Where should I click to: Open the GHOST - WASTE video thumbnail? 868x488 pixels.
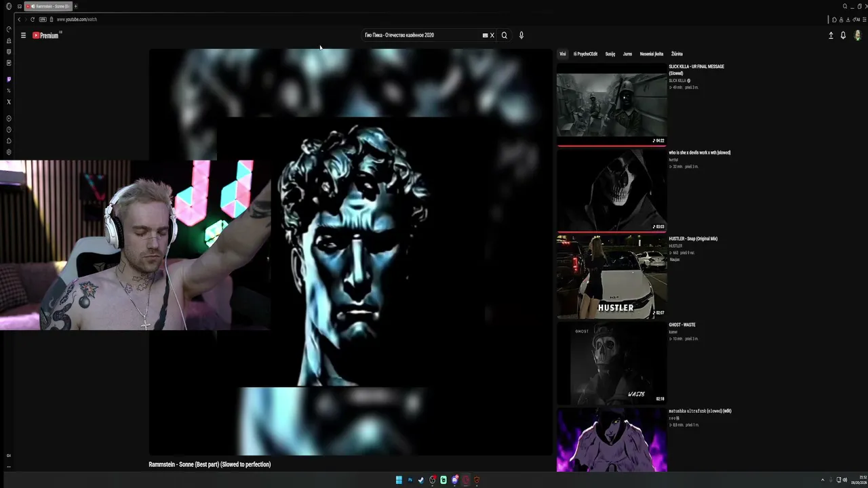coord(612,363)
